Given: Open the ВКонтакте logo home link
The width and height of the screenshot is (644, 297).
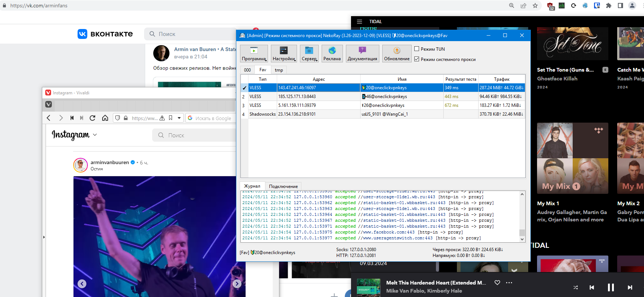Looking at the screenshot, I should (x=105, y=34).
